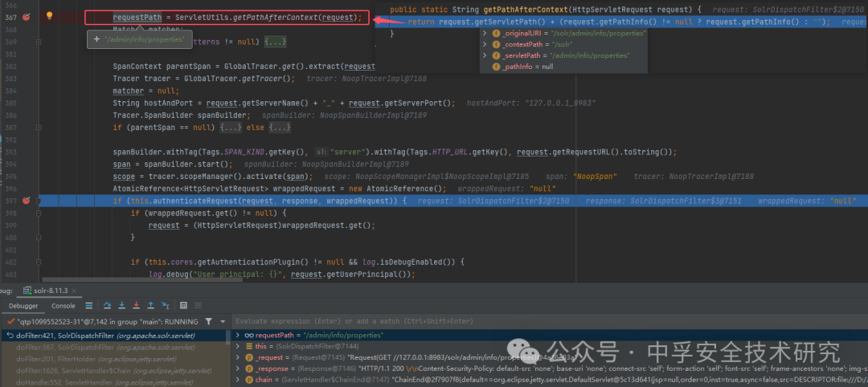Click the Step Out debugger icon
Screen dimensions: 868x387
point(150,305)
